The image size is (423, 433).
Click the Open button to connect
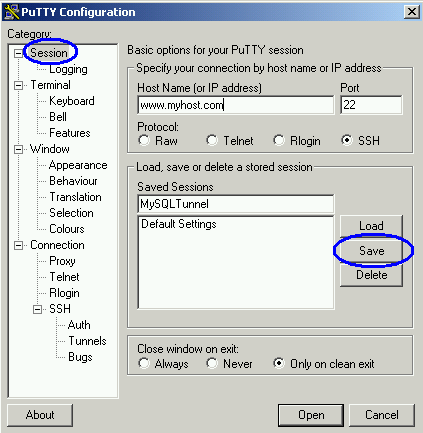pyautogui.click(x=311, y=415)
